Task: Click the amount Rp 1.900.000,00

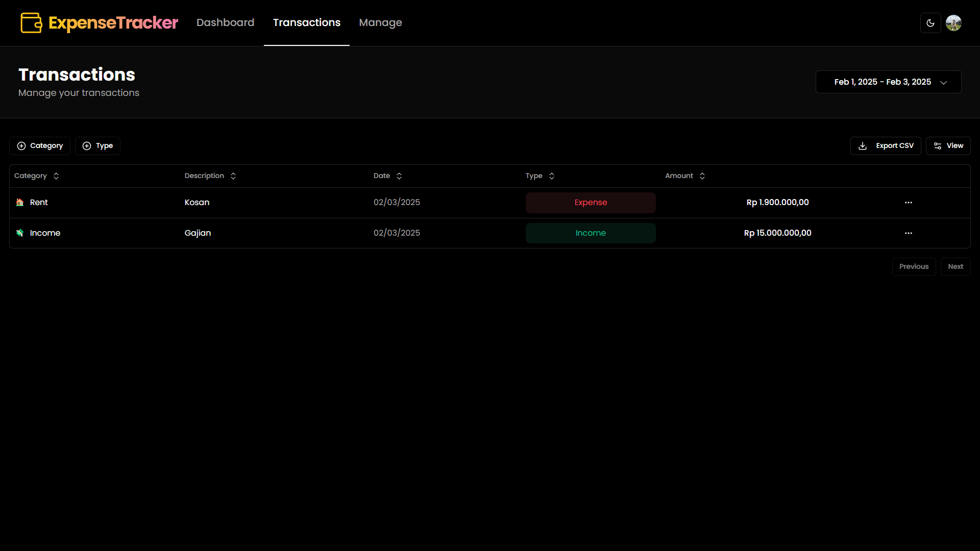Action: tap(777, 203)
